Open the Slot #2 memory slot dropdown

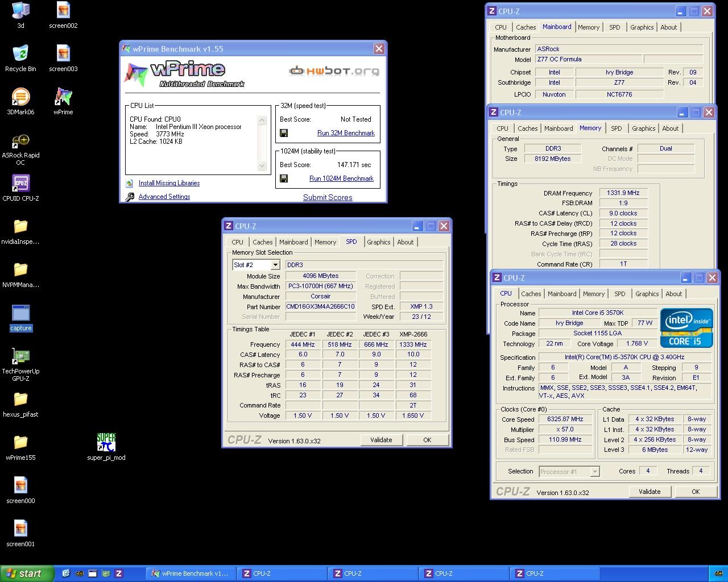click(275, 265)
